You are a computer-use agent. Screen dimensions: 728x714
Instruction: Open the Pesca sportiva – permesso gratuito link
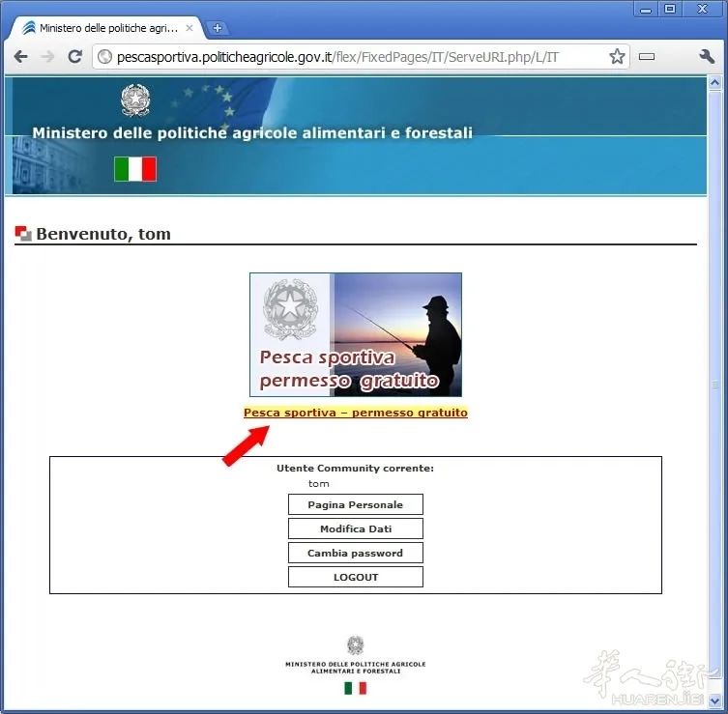coord(356,413)
